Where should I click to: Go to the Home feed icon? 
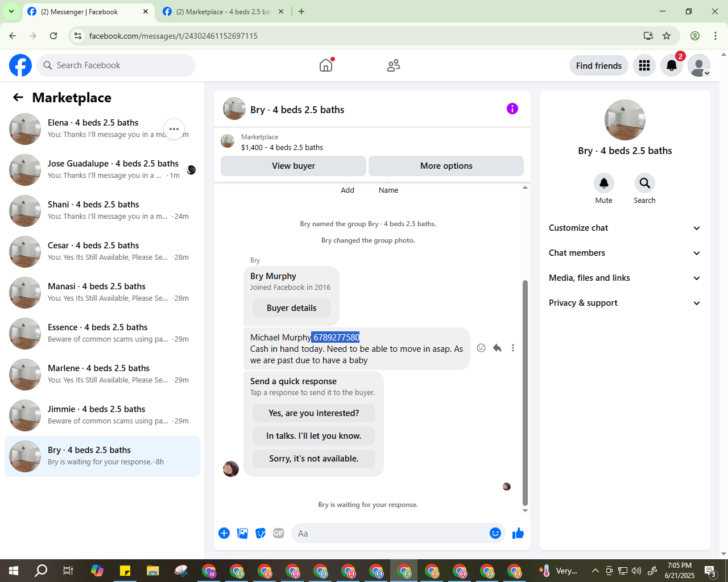pyautogui.click(x=326, y=65)
